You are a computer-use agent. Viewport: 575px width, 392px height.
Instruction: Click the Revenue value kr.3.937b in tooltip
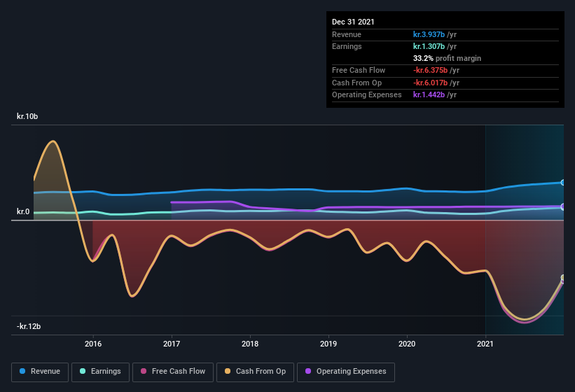click(434, 34)
